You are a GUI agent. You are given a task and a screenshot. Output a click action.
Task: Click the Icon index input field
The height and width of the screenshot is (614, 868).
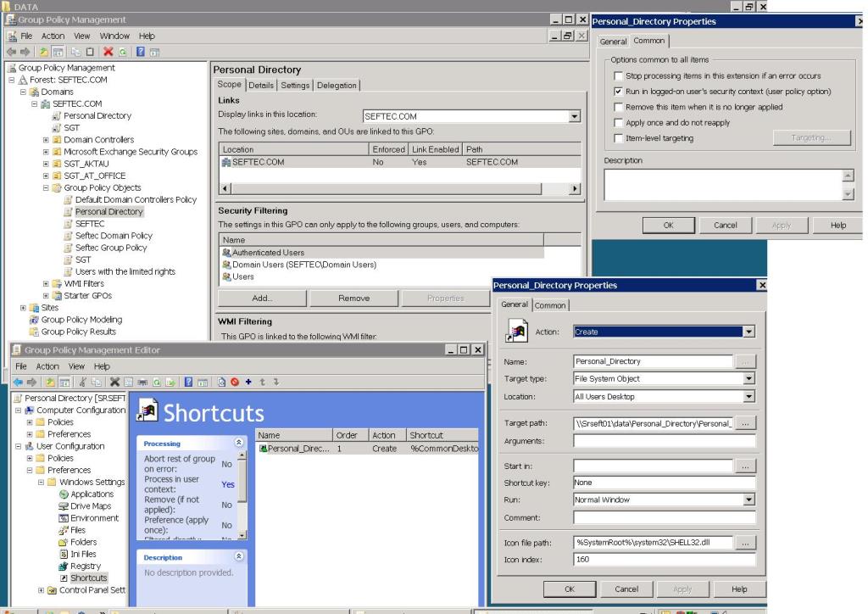point(665,559)
